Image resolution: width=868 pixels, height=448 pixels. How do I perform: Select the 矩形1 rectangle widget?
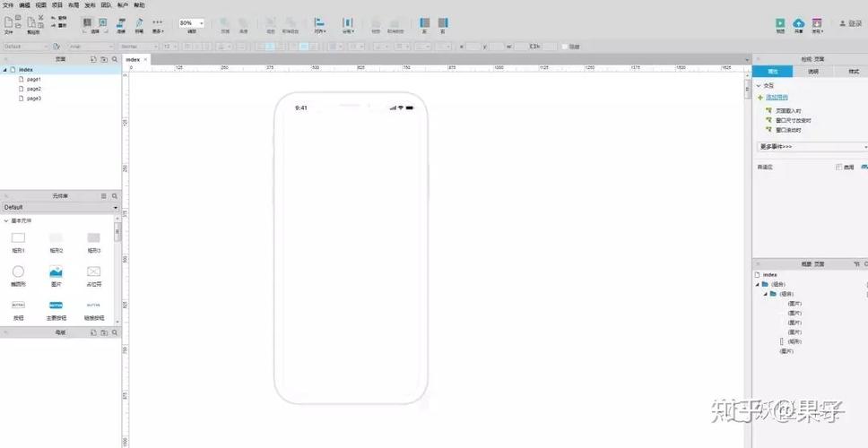(x=18, y=242)
